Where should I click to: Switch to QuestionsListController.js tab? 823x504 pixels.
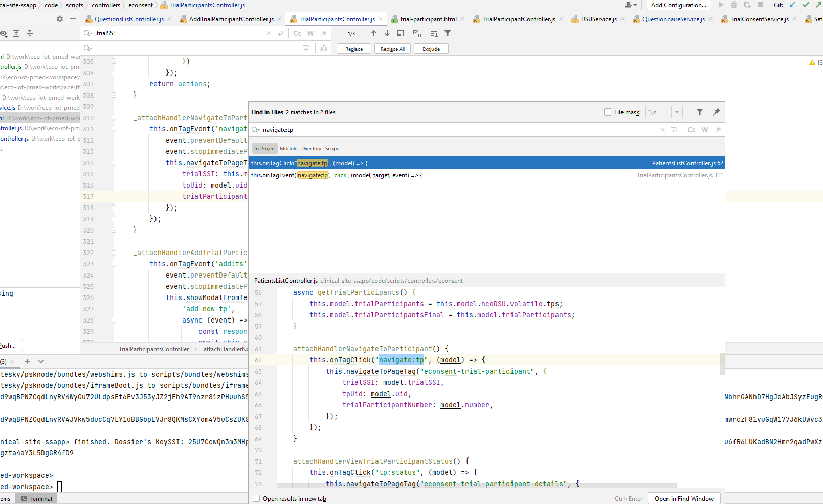(x=129, y=19)
